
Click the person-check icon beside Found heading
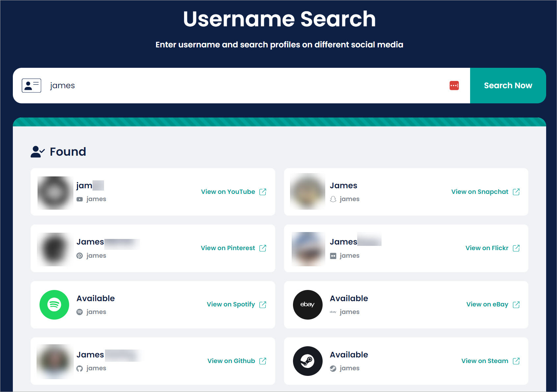tap(37, 151)
